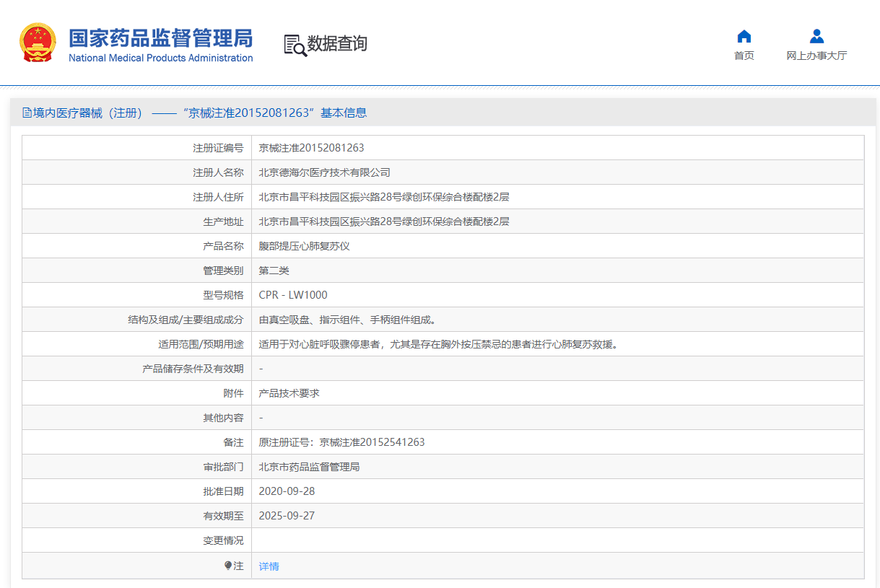Click the 国家药品监督管理局 title

pyautogui.click(x=160, y=38)
